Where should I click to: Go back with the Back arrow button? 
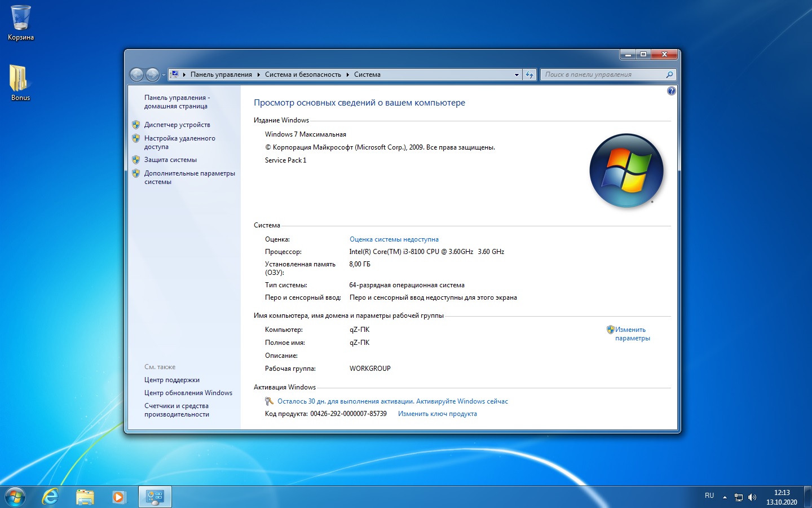pos(137,75)
